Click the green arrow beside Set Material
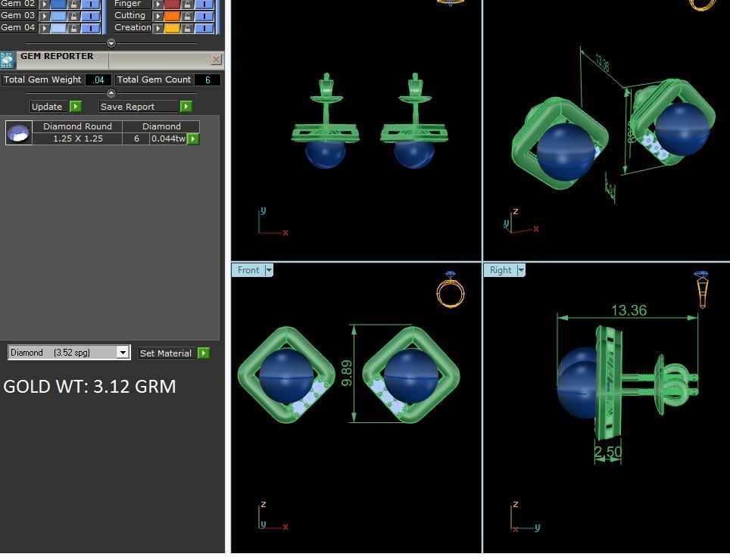The width and height of the screenshot is (730, 560). coord(204,353)
